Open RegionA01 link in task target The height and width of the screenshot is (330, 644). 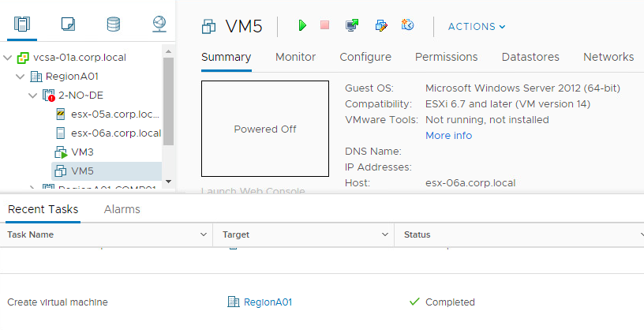[268, 302]
